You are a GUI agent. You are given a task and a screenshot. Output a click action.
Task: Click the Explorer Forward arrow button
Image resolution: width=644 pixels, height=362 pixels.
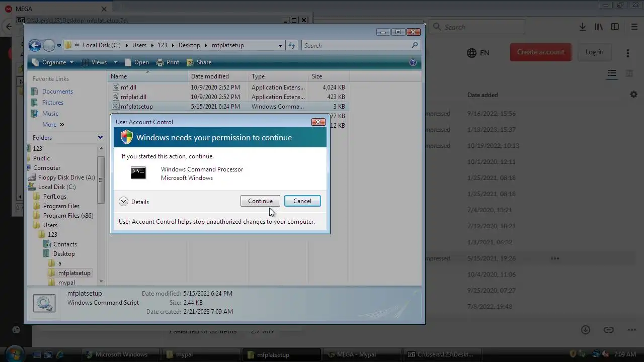49,45
